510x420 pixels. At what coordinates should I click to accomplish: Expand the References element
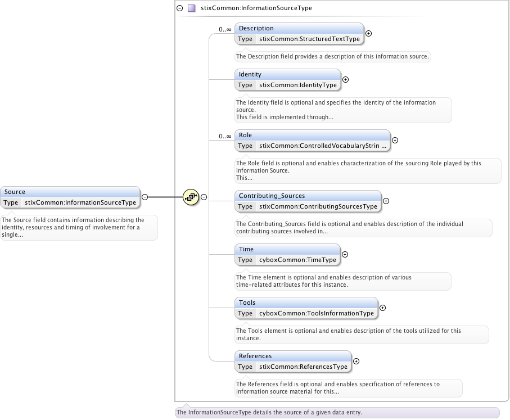(356, 361)
